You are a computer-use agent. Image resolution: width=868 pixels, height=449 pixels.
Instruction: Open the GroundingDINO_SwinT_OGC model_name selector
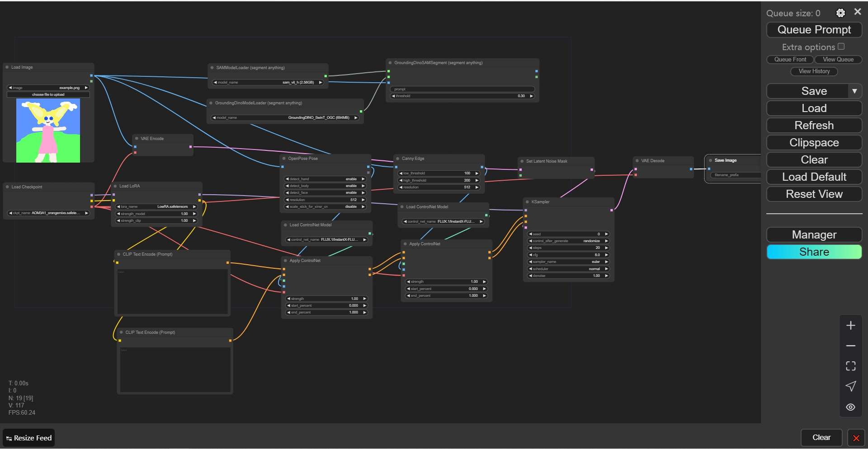(285, 118)
